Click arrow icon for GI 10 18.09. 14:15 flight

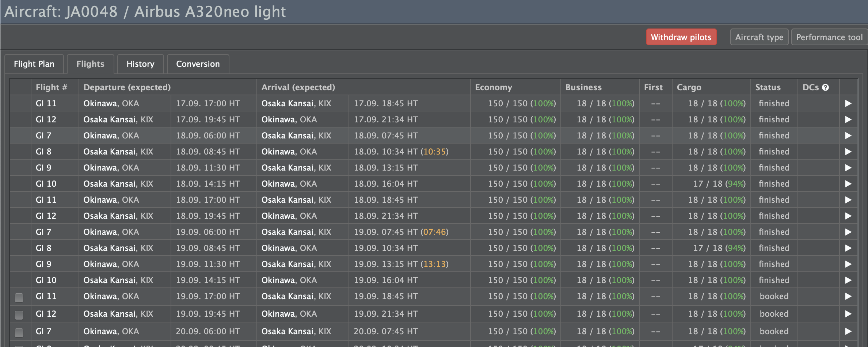[x=848, y=184]
